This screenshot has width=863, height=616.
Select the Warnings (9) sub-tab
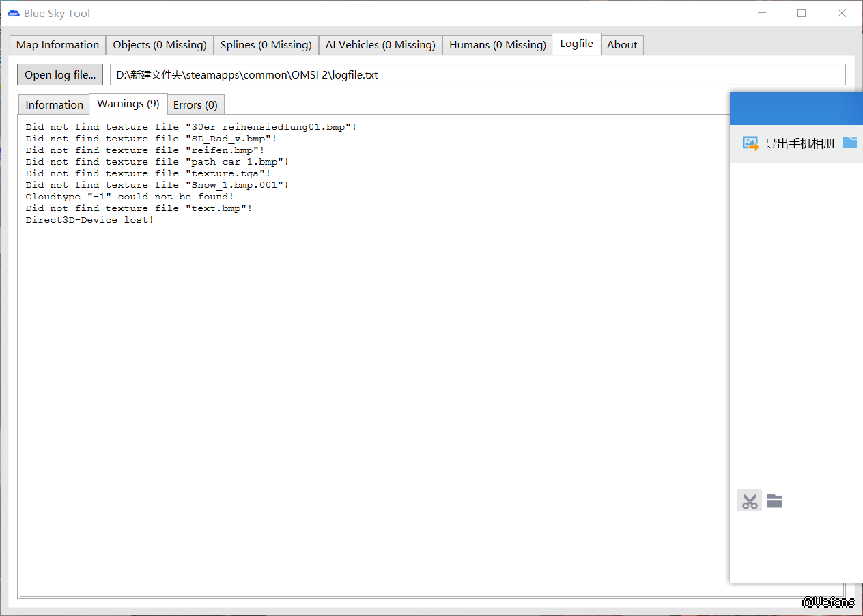(x=128, y=104)
